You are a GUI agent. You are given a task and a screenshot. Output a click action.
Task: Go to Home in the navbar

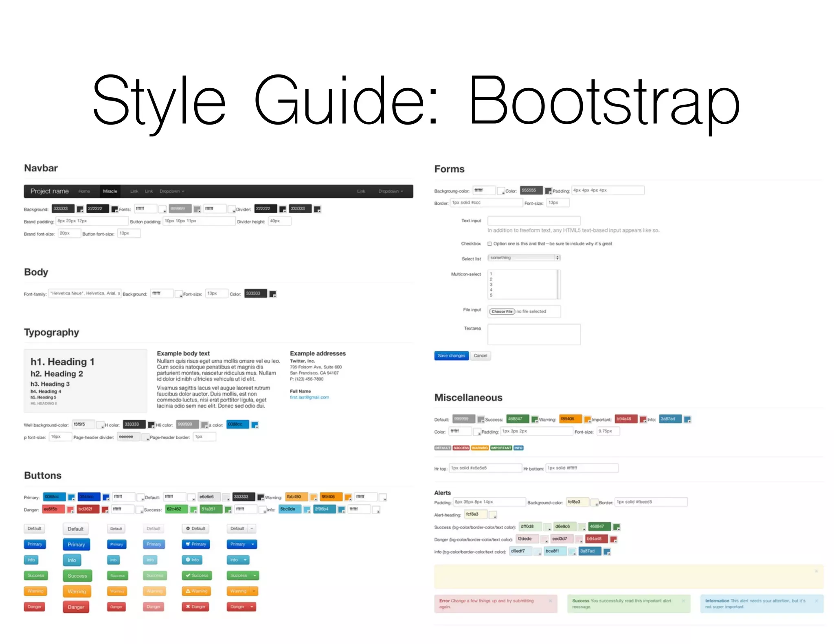84,191
